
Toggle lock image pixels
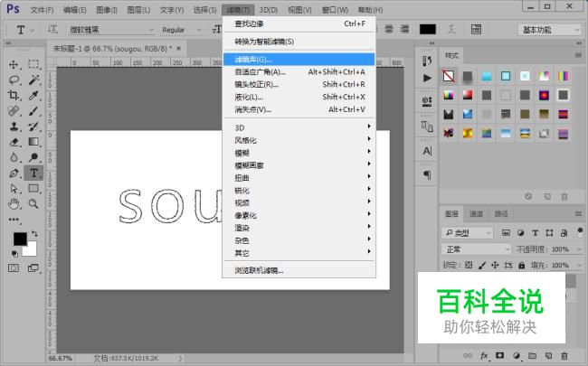482,265
